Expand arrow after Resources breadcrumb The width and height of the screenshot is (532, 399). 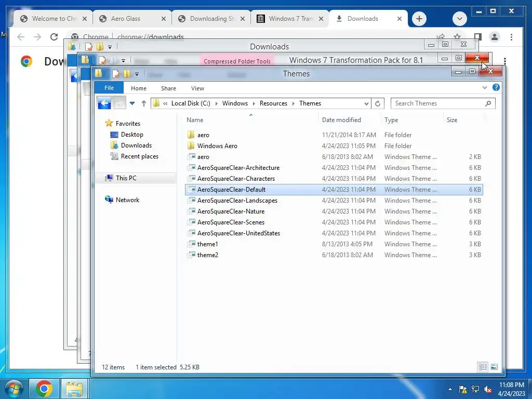tap(294, 103)
